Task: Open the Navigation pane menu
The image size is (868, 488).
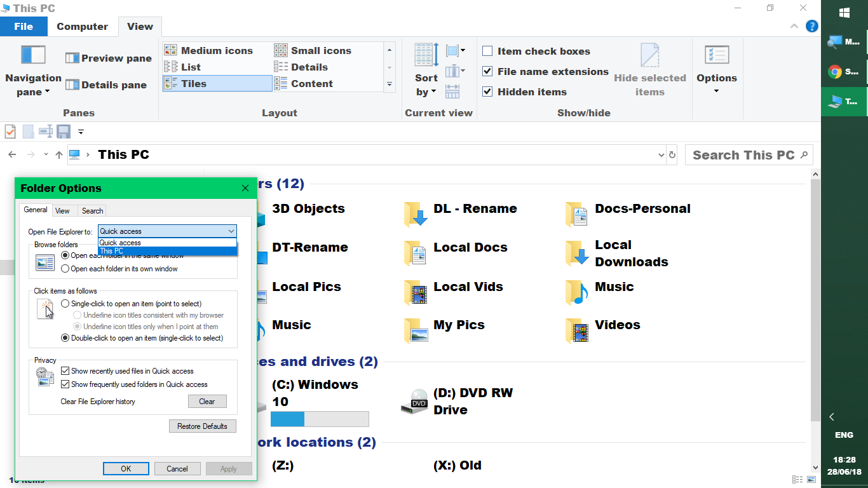Action: (x=33, y=71)
